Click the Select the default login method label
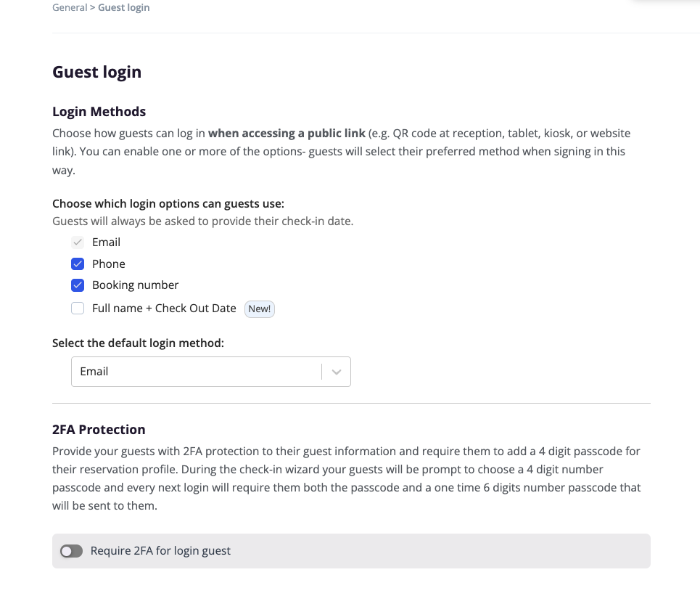 click(x=138, y=343)
